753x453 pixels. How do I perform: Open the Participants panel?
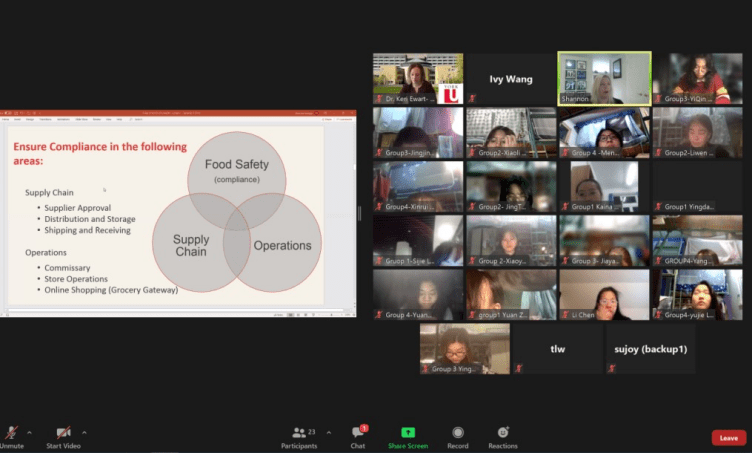pos(298,433)
